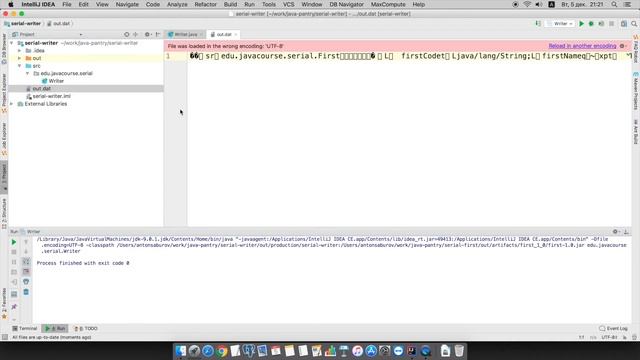Open the Navigate menu
Screen dimensions: 640x360
127,4
